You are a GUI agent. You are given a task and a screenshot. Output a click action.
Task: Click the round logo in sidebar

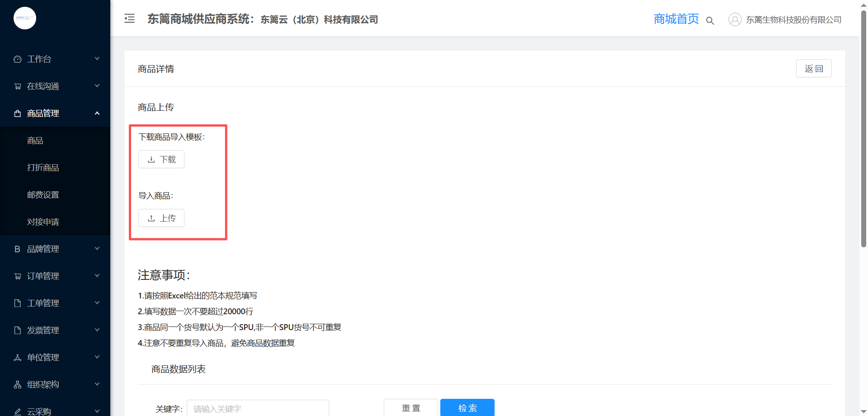click(x=25, y=18)
